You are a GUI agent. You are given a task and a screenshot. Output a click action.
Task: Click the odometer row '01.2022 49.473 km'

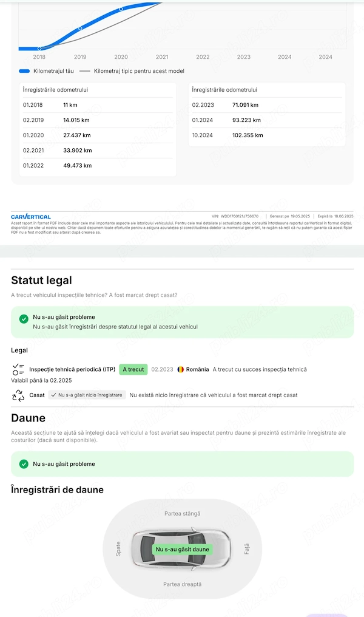click(98, 166)
